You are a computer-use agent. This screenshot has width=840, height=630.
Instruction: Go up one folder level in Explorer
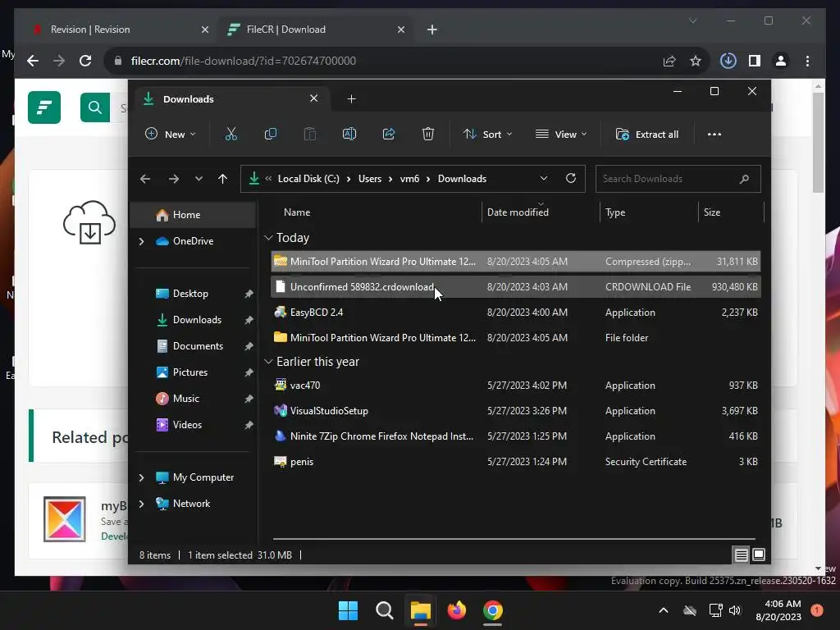223,179
